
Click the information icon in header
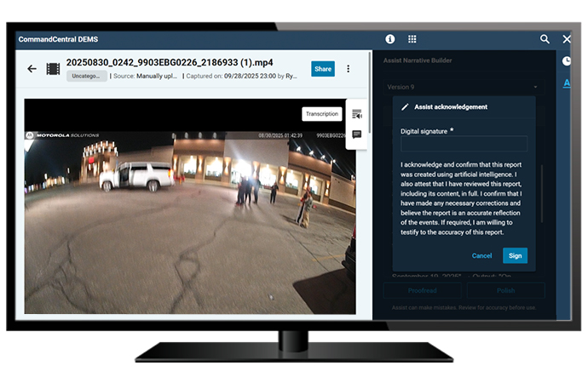(x=390, y=39)
